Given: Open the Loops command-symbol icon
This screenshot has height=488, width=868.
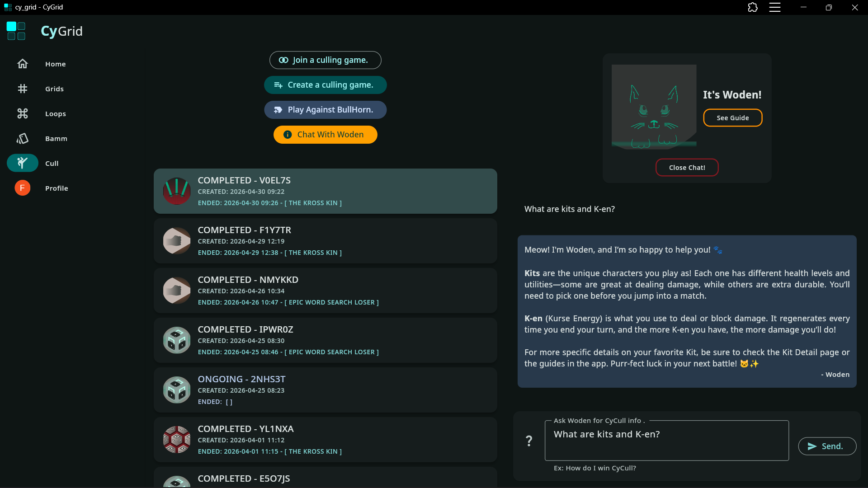Looking at the screenshot, I should pos(23,114).
